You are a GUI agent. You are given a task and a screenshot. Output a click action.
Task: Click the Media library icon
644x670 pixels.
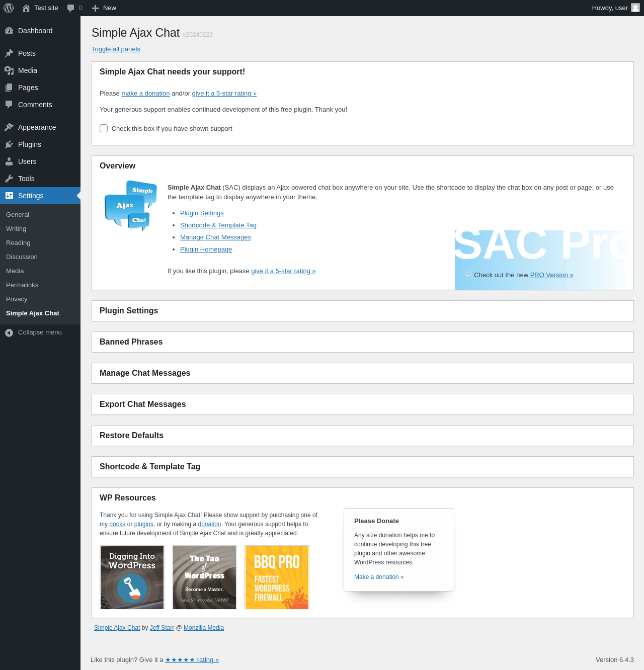(x=9, y=70)
